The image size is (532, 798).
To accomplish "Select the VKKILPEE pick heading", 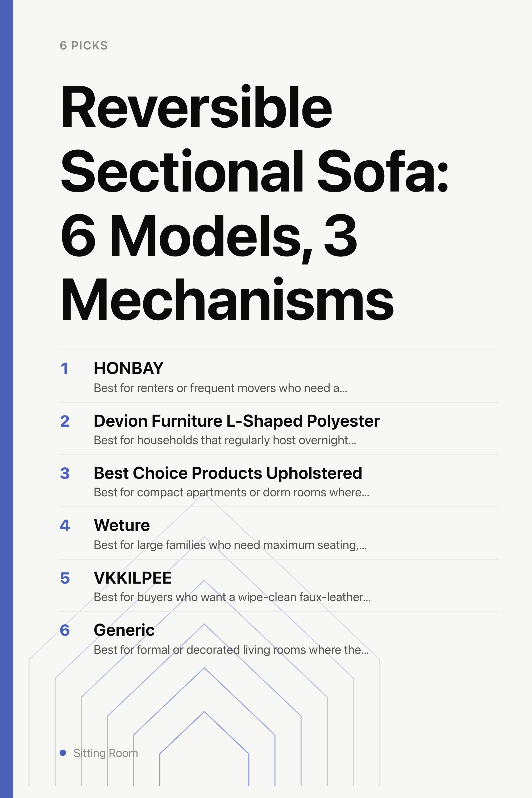I will (133, 578).
